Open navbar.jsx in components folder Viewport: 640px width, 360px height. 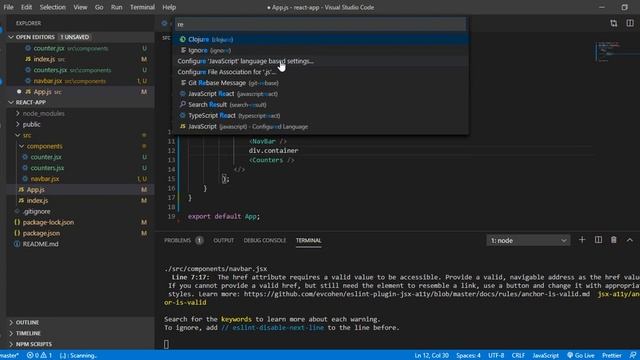[80, 179]
